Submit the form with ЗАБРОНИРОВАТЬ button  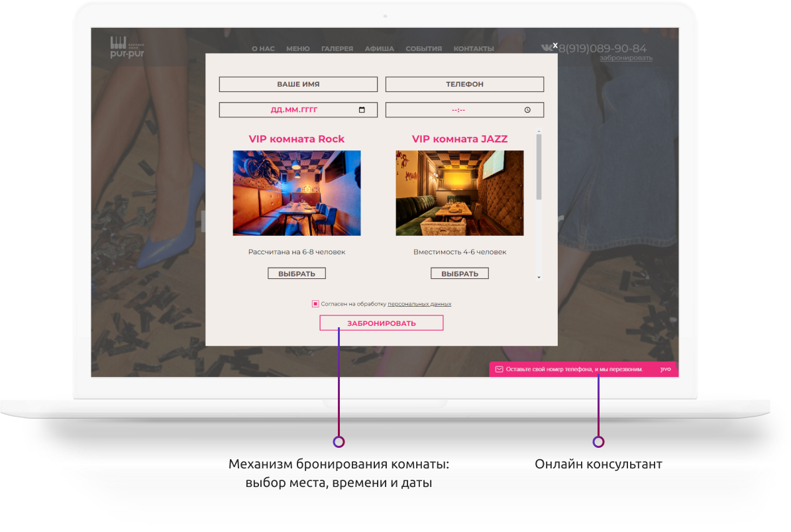(382, 323)
